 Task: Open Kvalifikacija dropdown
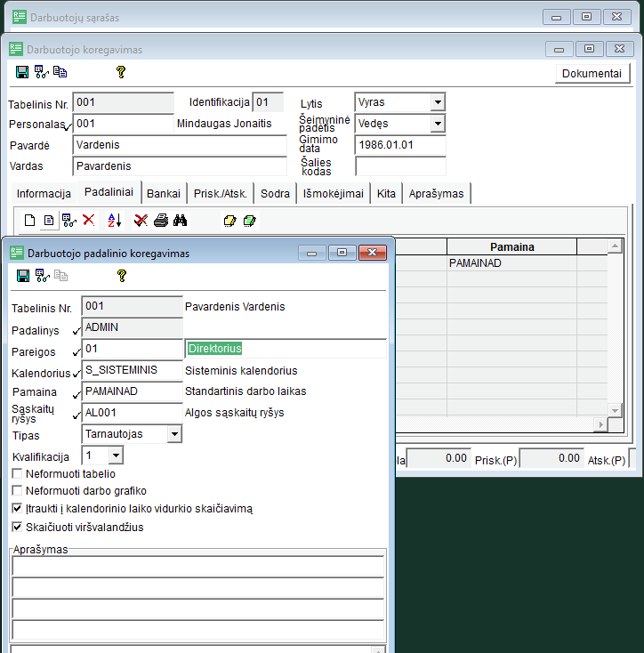(116, 455)
